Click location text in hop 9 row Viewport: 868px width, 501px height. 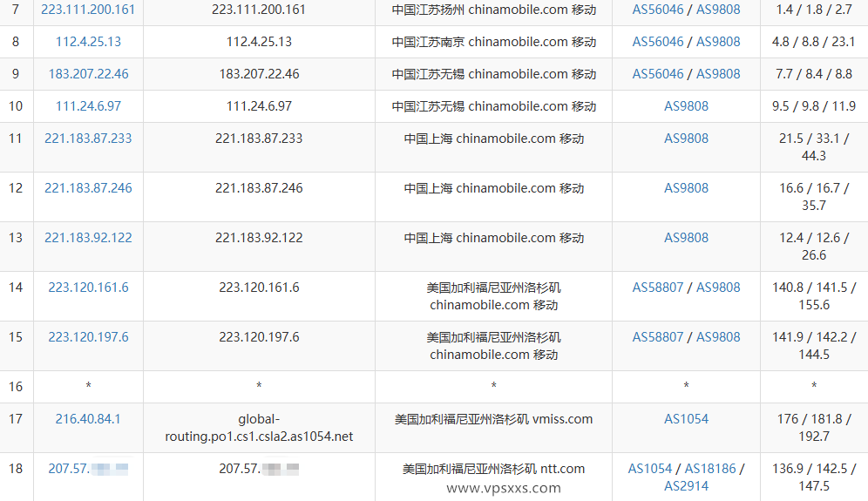point(494,74)
